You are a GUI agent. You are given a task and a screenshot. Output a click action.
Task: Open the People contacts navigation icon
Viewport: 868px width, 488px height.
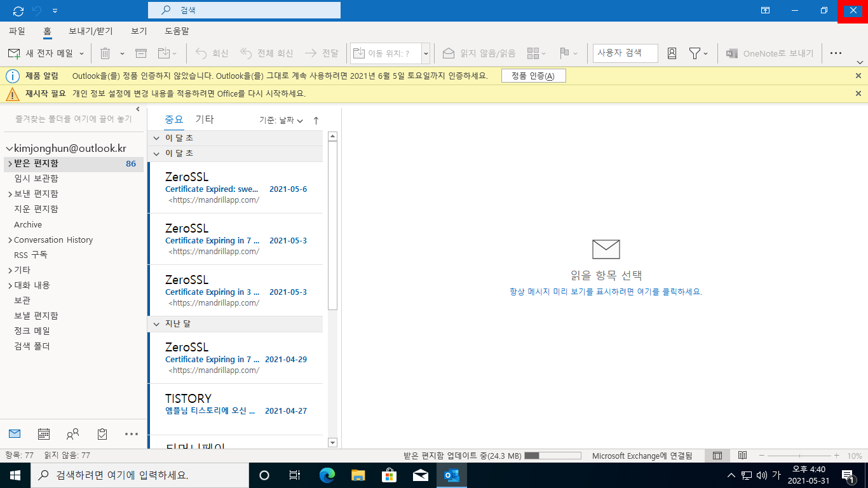pyautogui.click(x=73, y=434)
